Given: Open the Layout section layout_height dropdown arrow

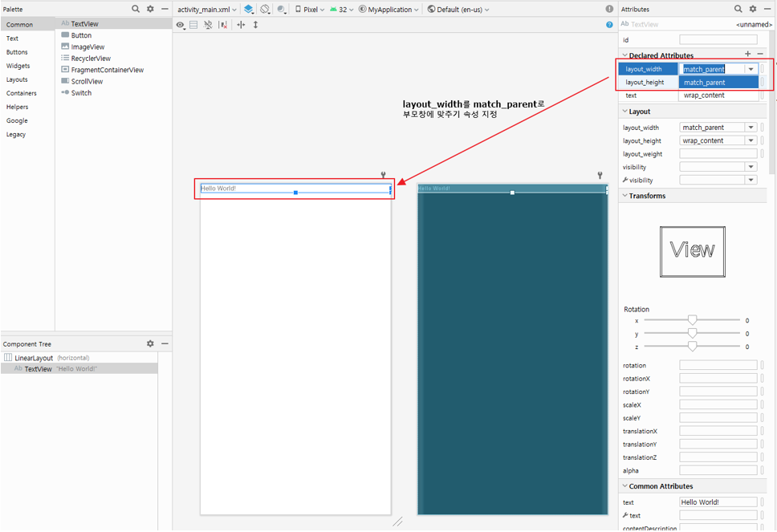Looking at the screenshot, I should click(x=751, y=140).
